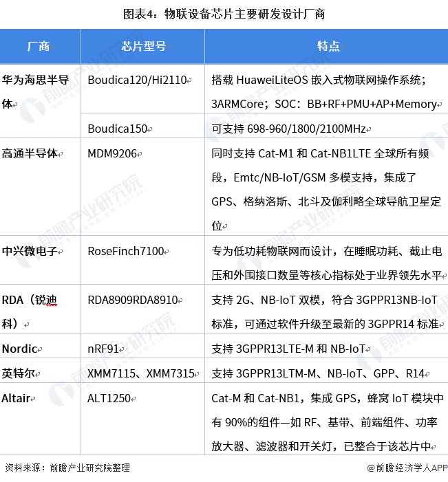This screenshot has width=448, height=482.
Task: Click the cell 支持 3GPPR13LTE-M 和 NB-IoT
Action: pos(326,346)
